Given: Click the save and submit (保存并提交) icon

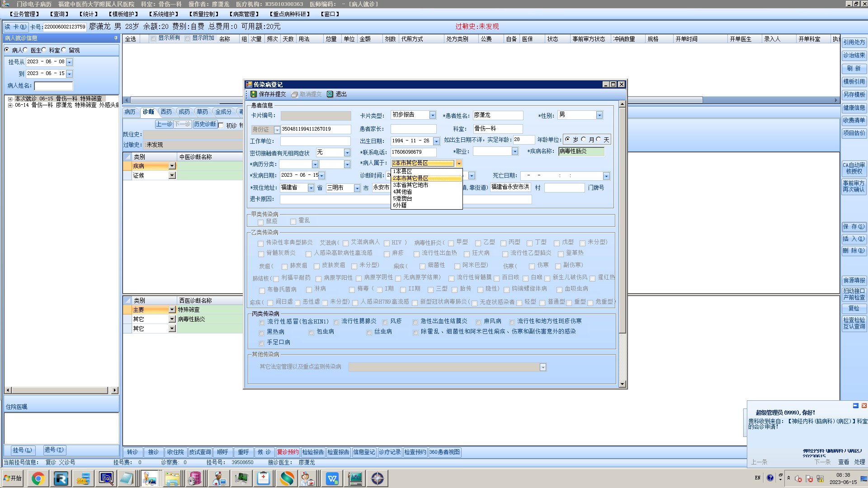Looking at the screenshot, I should pyautogui.click(x=254, y=94).
